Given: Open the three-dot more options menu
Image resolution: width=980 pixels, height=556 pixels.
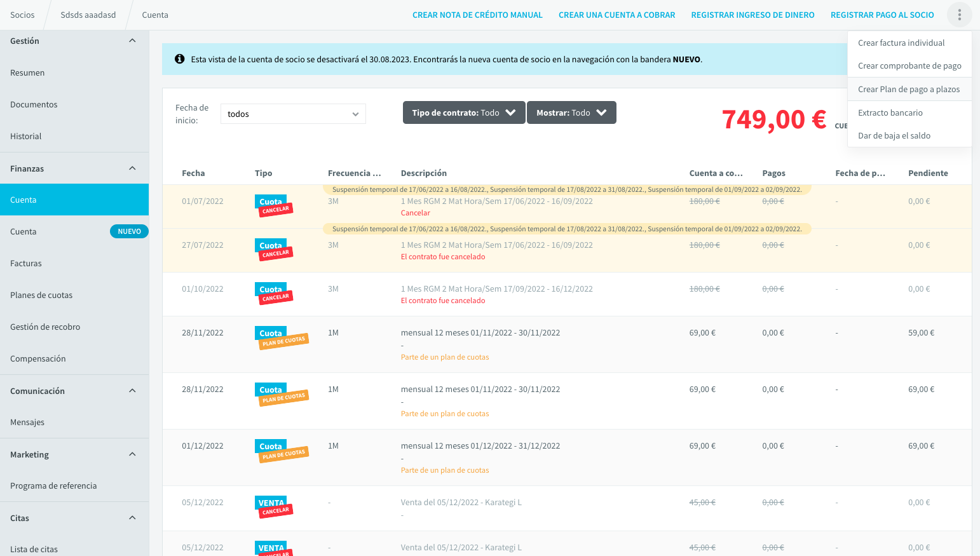Looking at the screenshot, I should click(x=959, y=15).
